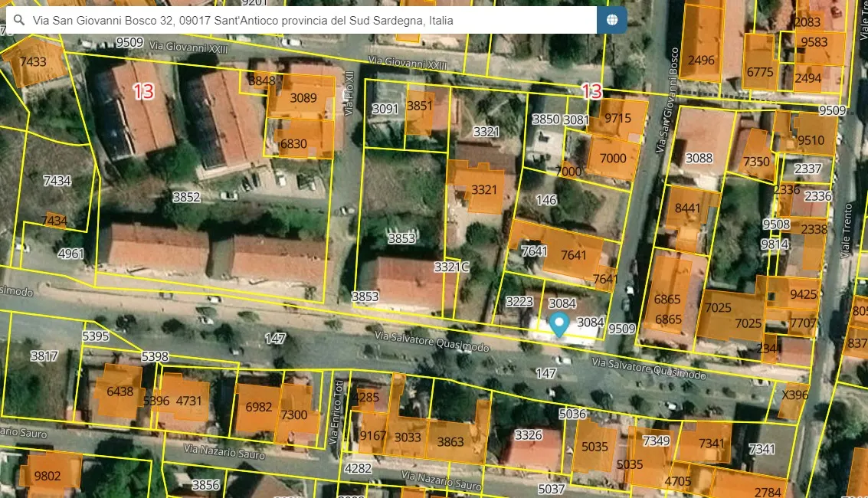Select building parcel 8441
Screen dimensions: 868x498
[689, 219]
